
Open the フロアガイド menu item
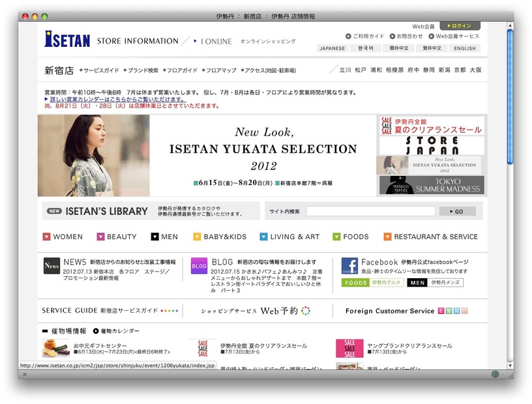click(x=180, y=70)
